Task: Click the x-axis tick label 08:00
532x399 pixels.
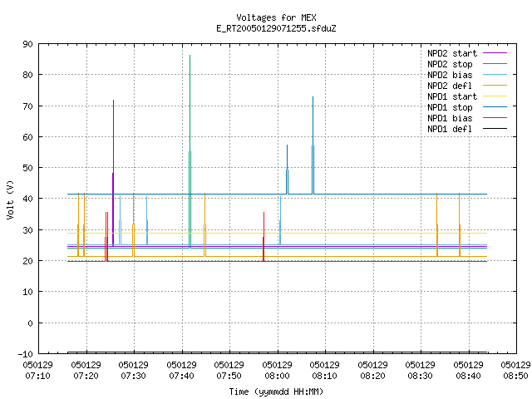Action: coord(277,376)
